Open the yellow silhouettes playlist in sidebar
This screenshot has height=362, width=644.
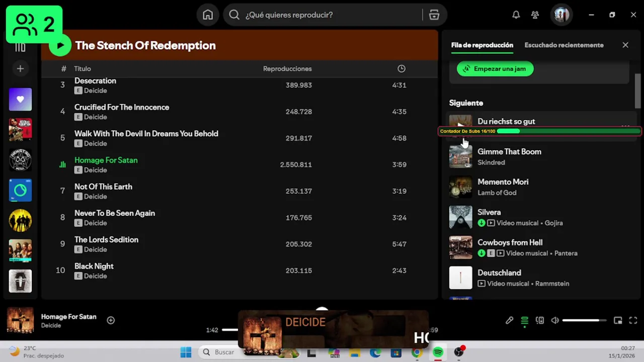20,220
